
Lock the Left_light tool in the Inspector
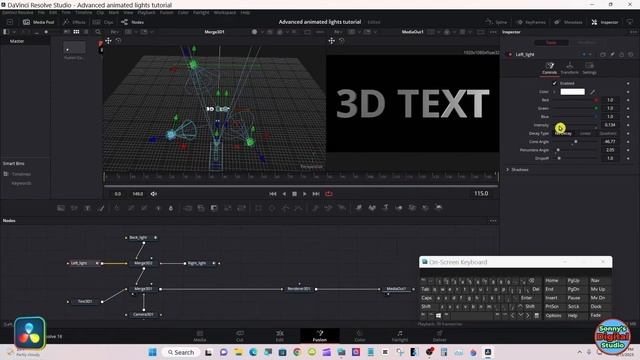[x=622, y=54]
